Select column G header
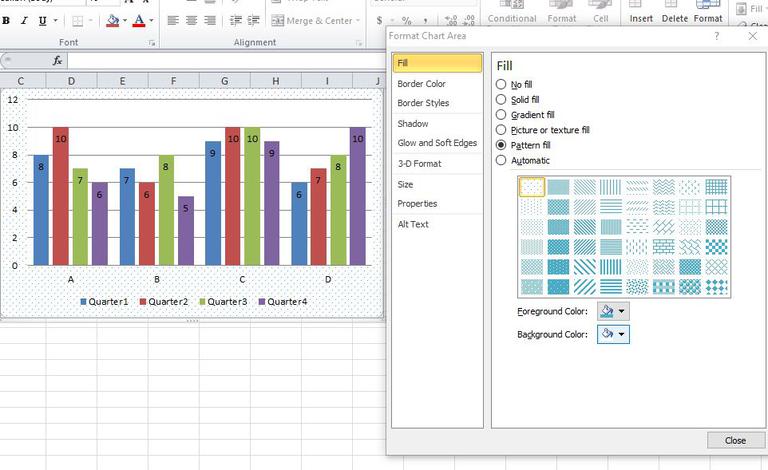 point(224,81)
